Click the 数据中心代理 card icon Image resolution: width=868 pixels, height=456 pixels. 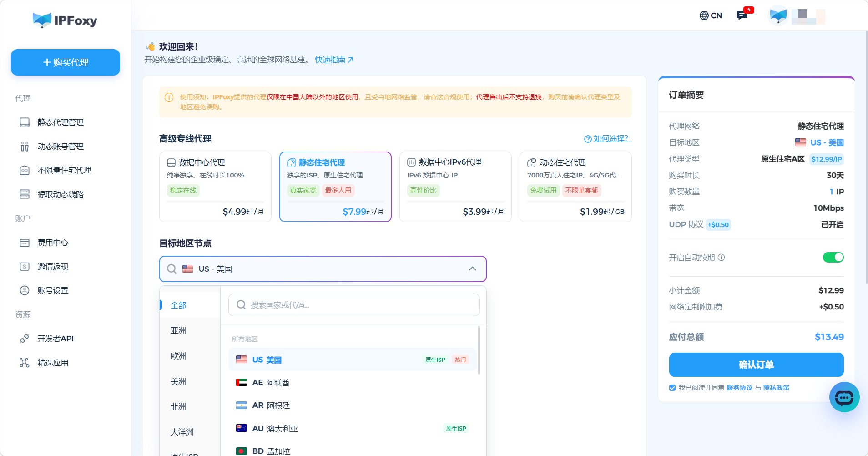(172, 162)
